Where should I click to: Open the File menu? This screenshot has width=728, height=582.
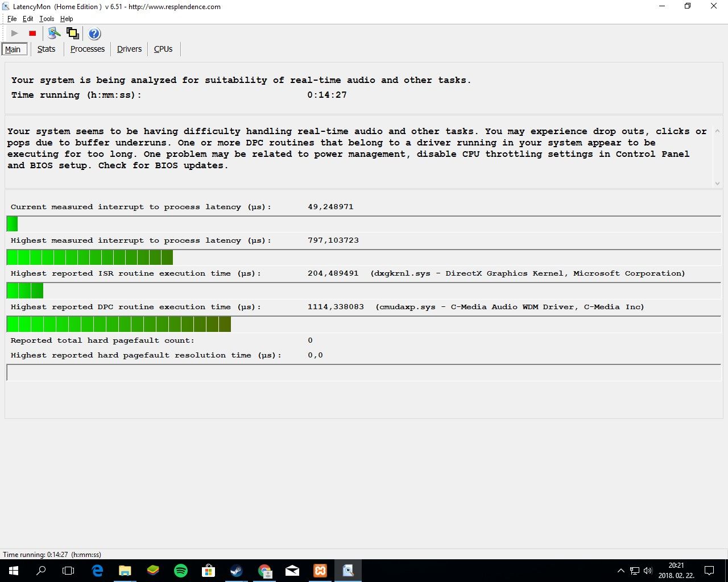(x=12, y=19)
